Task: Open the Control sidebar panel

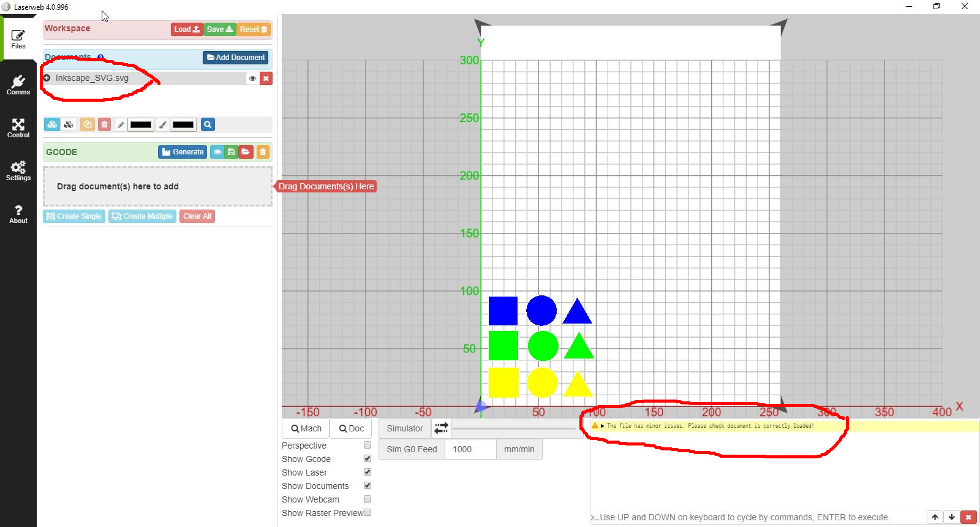Action: pyautogui.click(x=18, y=128)
